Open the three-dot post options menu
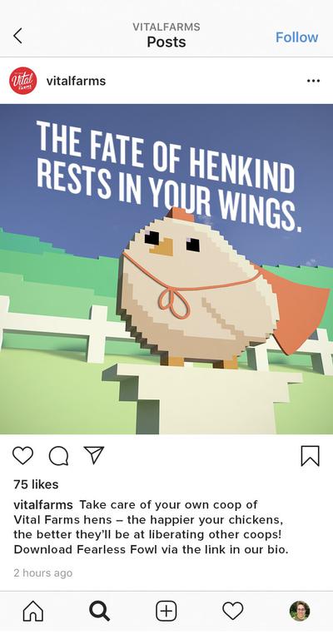The image size is (333, 644). coord(313,81)
